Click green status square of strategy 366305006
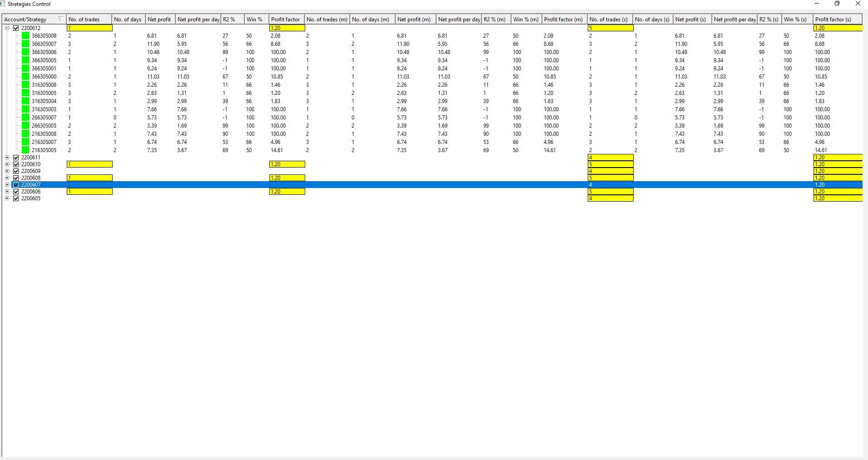Viewport: 868px width, 460px height. (x=25, y=52)
